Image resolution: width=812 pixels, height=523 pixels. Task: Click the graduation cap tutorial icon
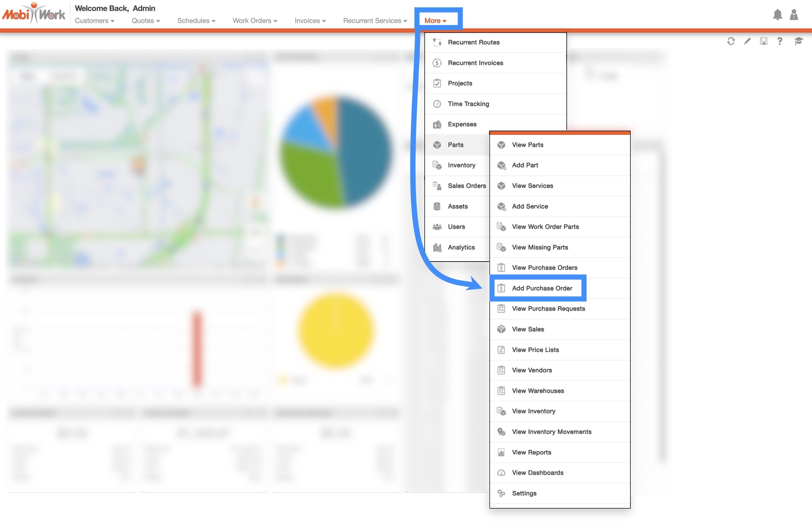tap(798, 41)
